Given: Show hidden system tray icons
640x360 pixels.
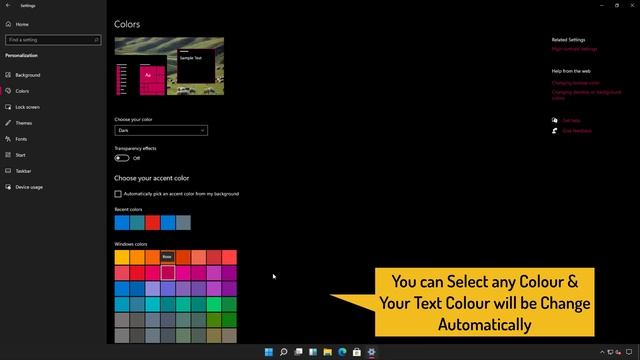Looking at the screenshot, I should click(602, 352).
